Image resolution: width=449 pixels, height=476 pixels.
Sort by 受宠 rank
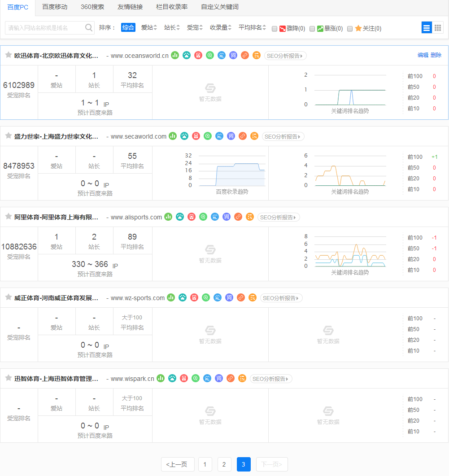[x=195, y=28]
